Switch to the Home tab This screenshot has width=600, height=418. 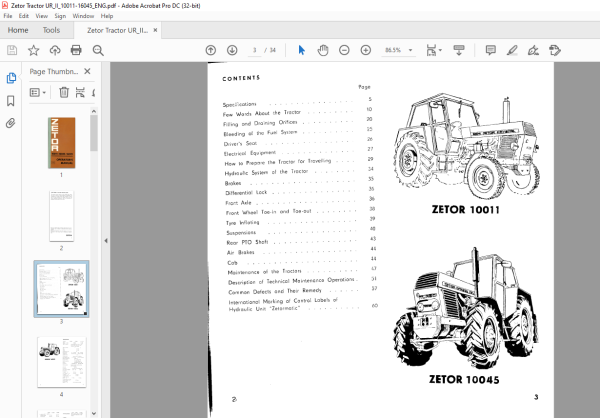pos(18,30)
